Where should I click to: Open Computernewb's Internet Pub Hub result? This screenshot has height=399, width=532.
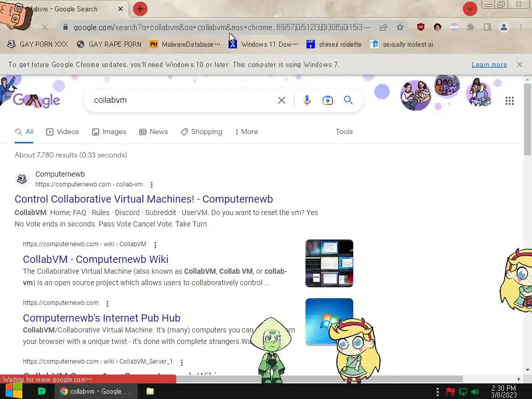coord(101,318)
